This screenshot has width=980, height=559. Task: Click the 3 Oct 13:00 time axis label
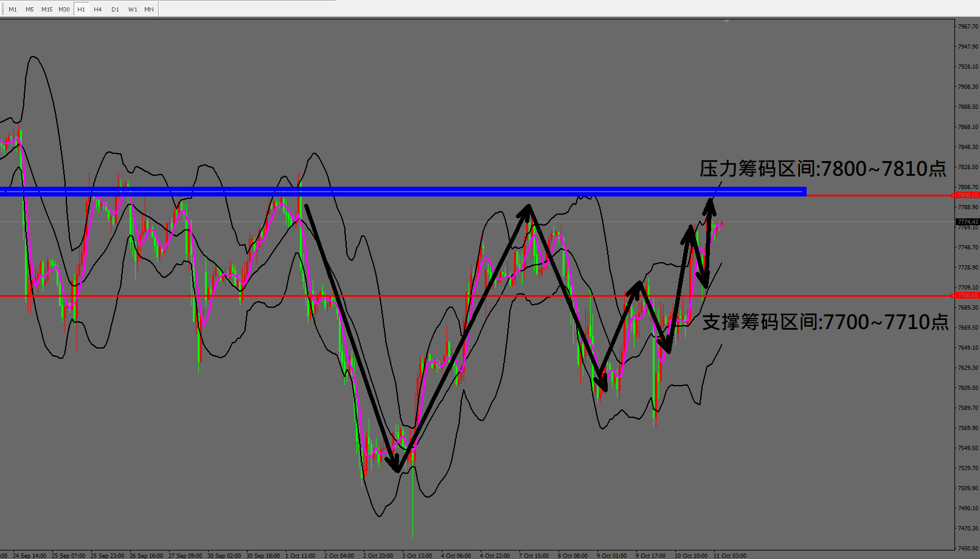point(417,555)
